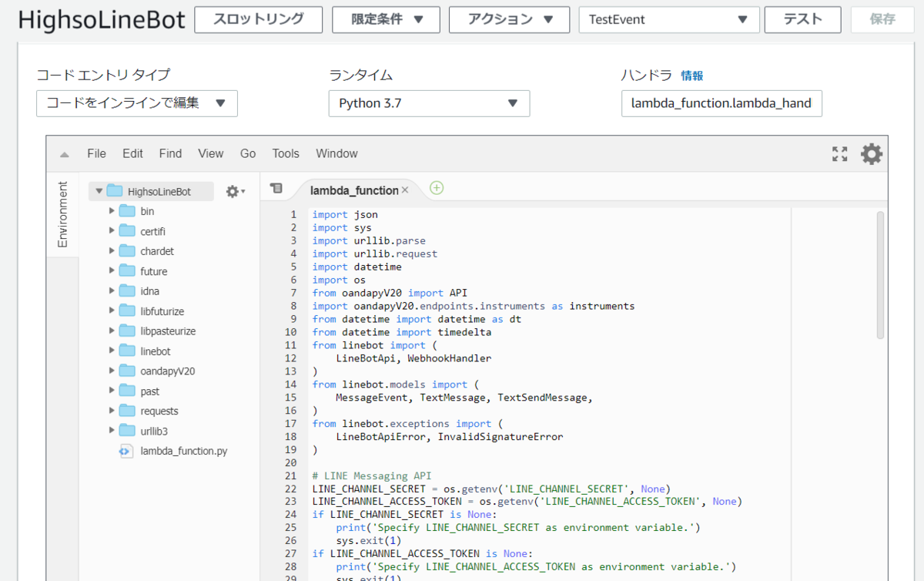Click line number 20 in gutter
The width and height of the screenshot is (924, 581).
coord(290,463)
